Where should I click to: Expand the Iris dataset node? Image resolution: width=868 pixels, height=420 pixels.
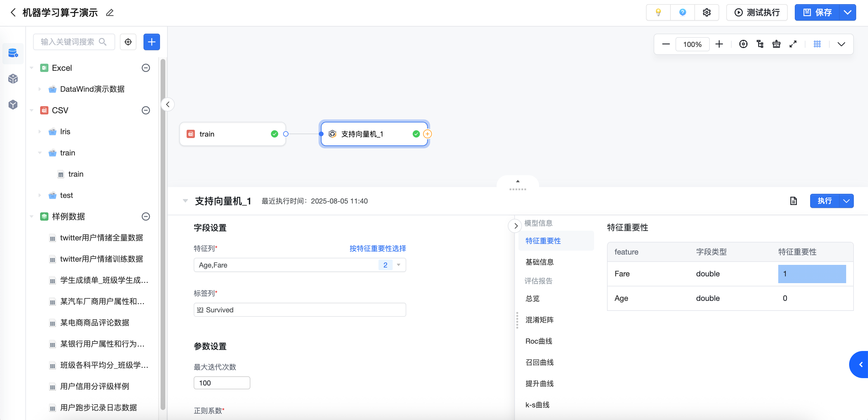click(x=40, y=132)
